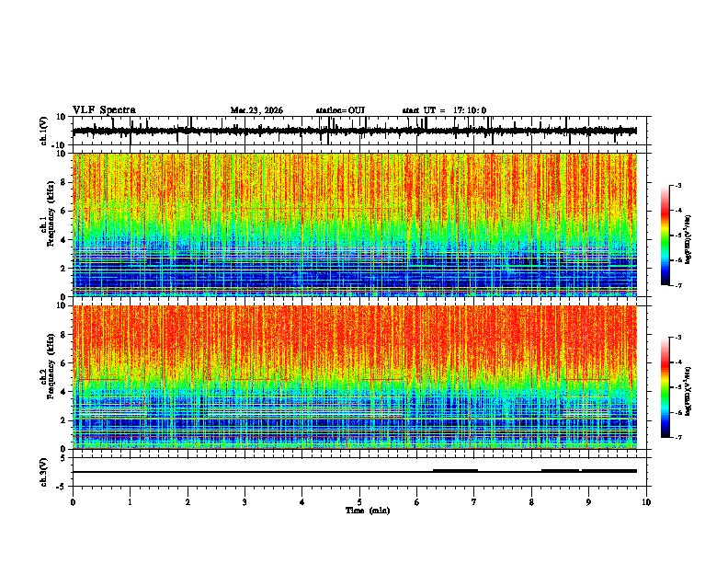
Task: Click the "0" tick on the time axis
Action: pos(73,502)
